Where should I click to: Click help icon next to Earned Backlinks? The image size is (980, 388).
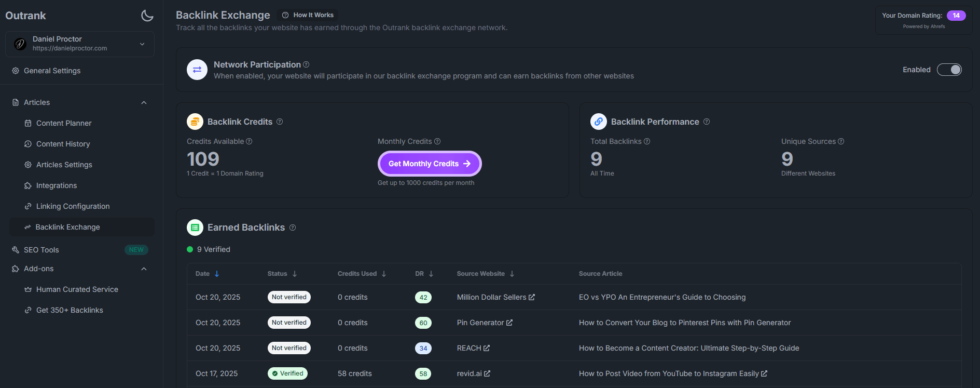[x=293, y=228]
